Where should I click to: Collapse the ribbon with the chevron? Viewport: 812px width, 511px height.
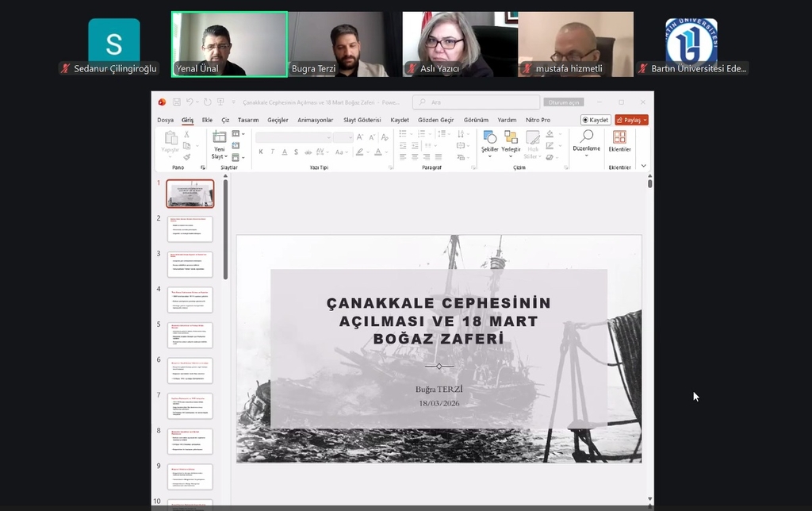[x=643, y=166]
